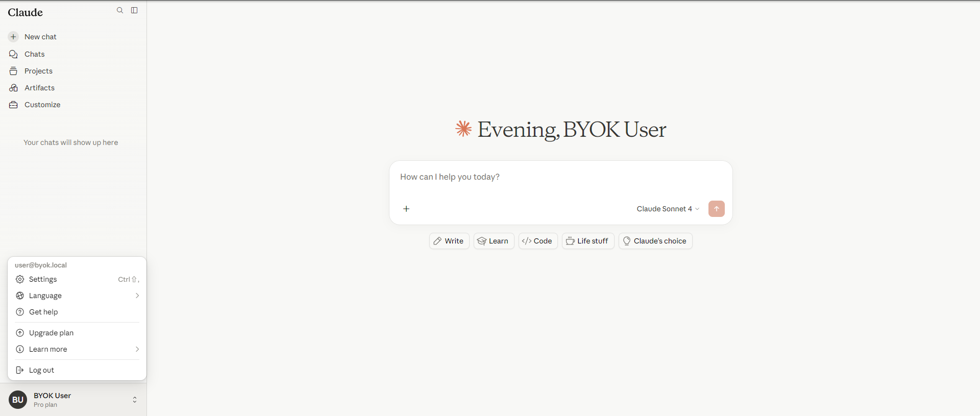This screenshot has width=980, height=416.
Task: Click the send arrow button
Action: [x=717, y=209]
